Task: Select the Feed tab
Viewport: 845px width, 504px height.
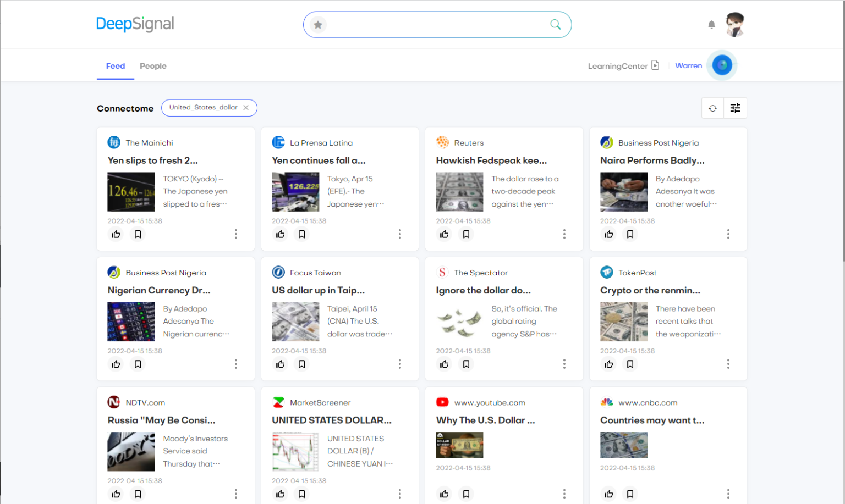Action: click(x=116, y=66)
